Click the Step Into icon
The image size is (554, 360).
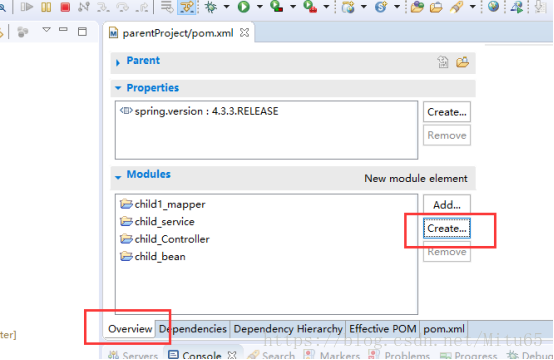pos(103,7)
